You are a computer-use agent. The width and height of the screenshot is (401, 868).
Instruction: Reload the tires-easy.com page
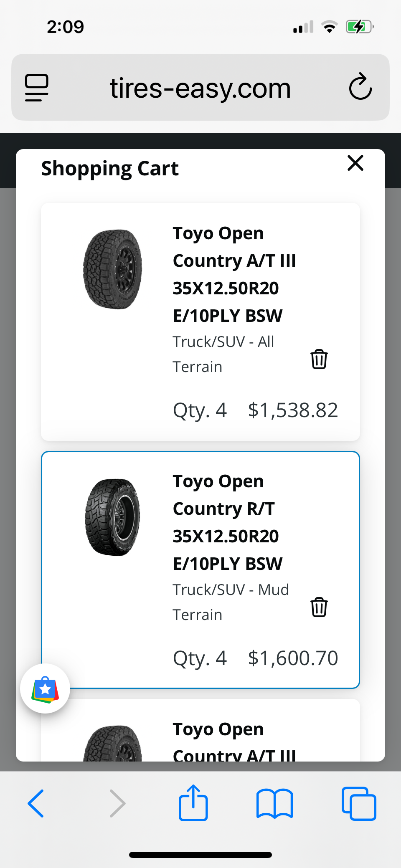(x=360, y=87)
